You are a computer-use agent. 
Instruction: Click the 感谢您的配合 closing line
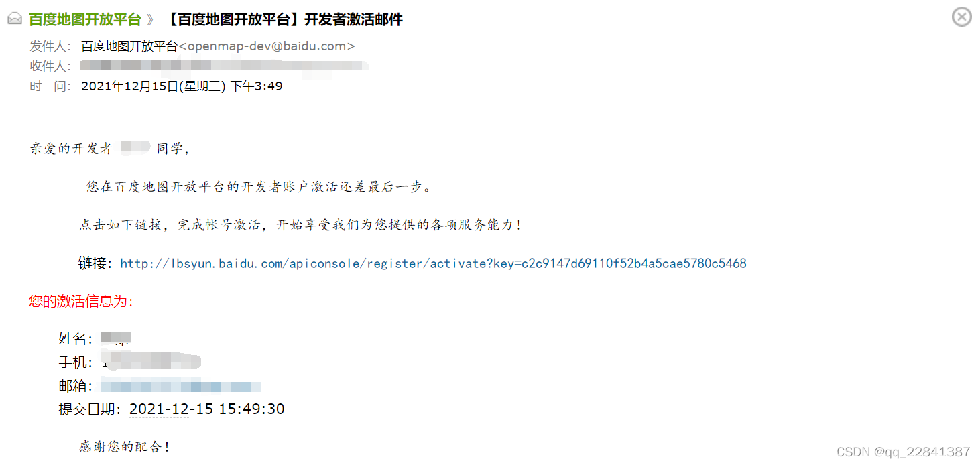(x=125, y=446)
